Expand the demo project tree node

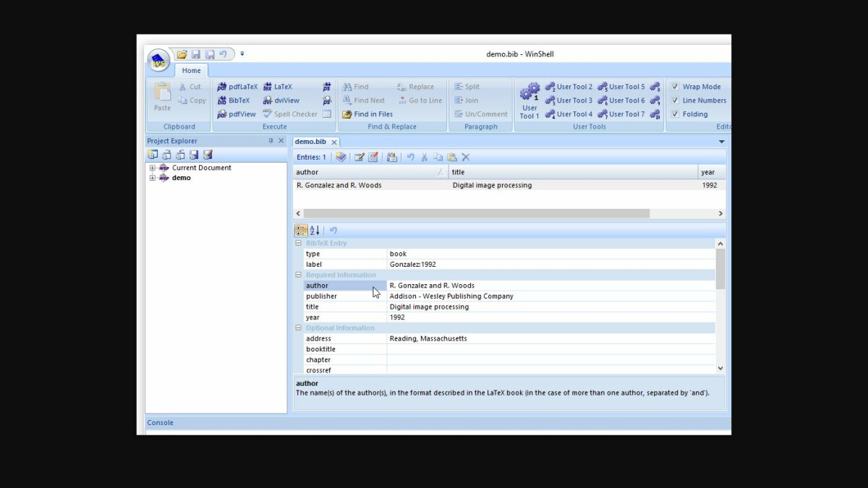[153, 178]
